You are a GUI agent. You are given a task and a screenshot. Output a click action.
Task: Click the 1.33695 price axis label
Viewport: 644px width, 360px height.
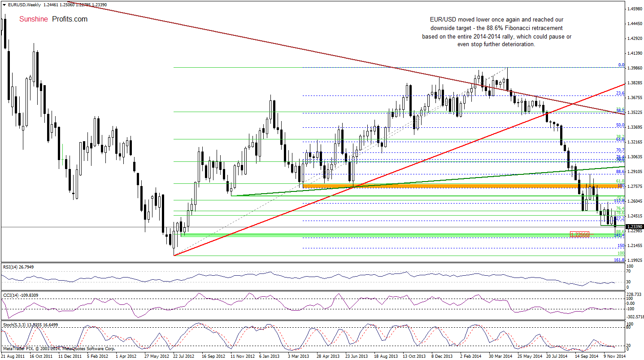point(635,127)
